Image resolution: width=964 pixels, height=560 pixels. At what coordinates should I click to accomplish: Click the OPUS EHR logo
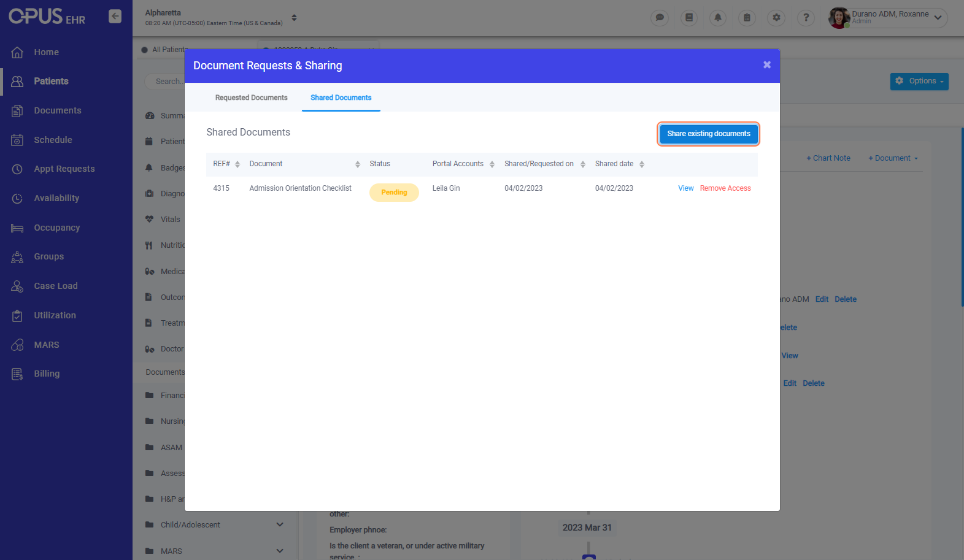(47, 17)
